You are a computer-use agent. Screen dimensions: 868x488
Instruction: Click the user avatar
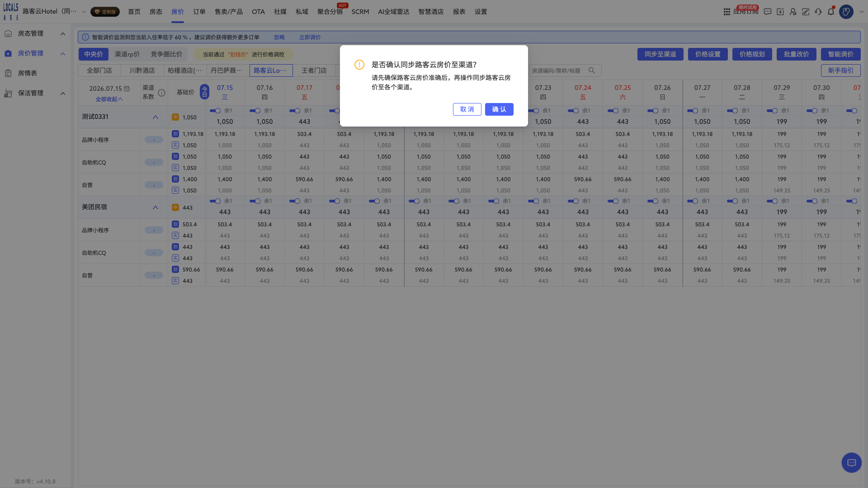pos(846,12)
